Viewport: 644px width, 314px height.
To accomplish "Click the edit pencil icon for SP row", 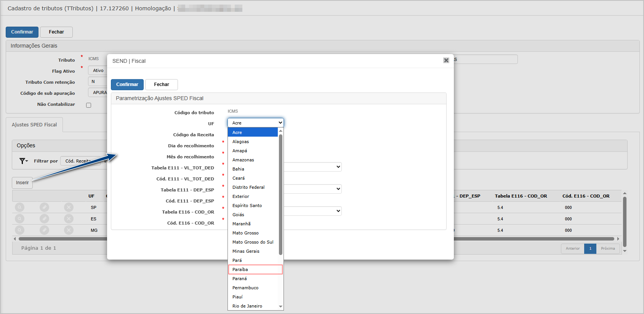I will coord(44,207).
